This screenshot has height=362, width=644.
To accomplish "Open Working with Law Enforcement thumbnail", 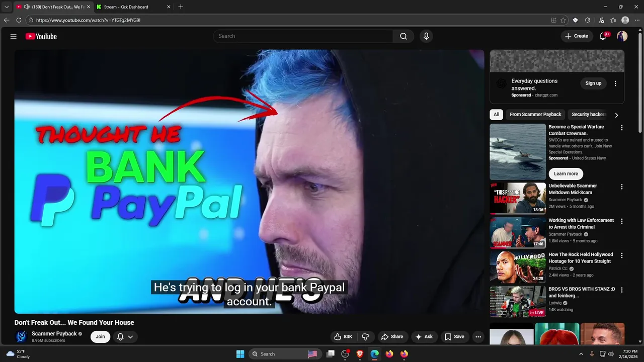I will pos(518,233).
